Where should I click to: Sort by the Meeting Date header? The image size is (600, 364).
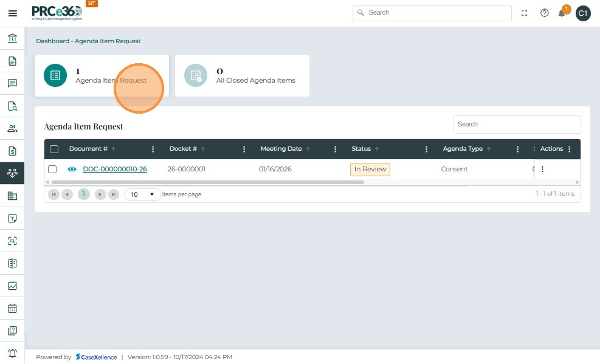[281, 149]
